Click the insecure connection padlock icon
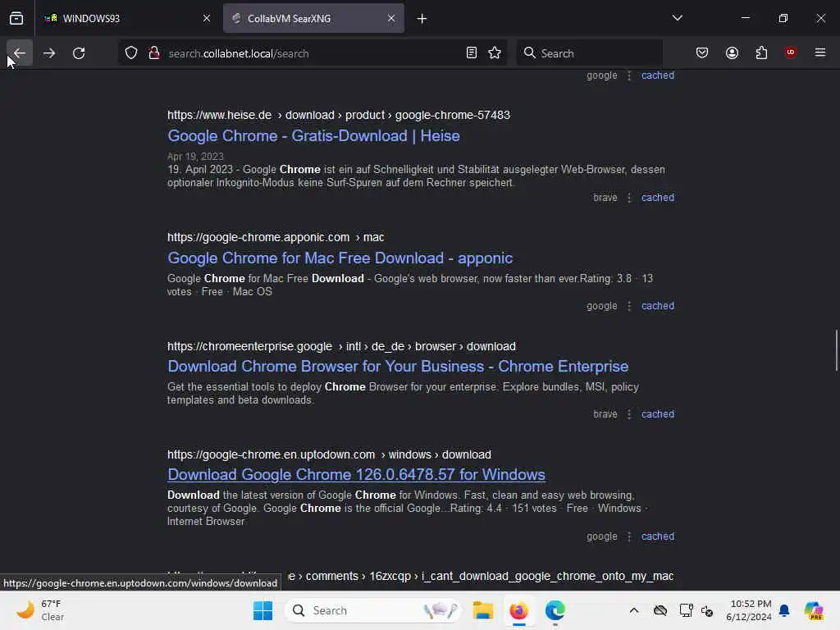 (154, 53)
